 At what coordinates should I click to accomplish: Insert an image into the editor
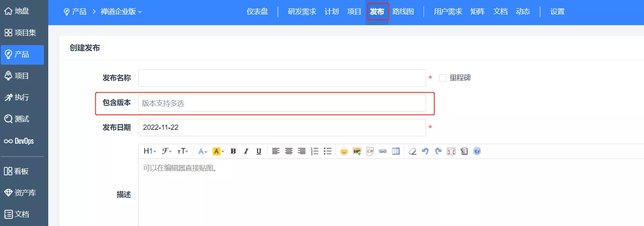(x=357, y=151)
